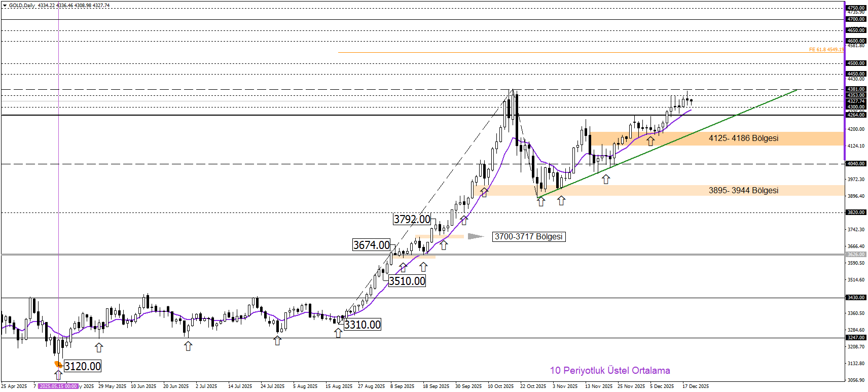Screen dimensions: 868x392
Task: Click the 10 Jun 2025 date on time axis
Action: click(143, 386)
